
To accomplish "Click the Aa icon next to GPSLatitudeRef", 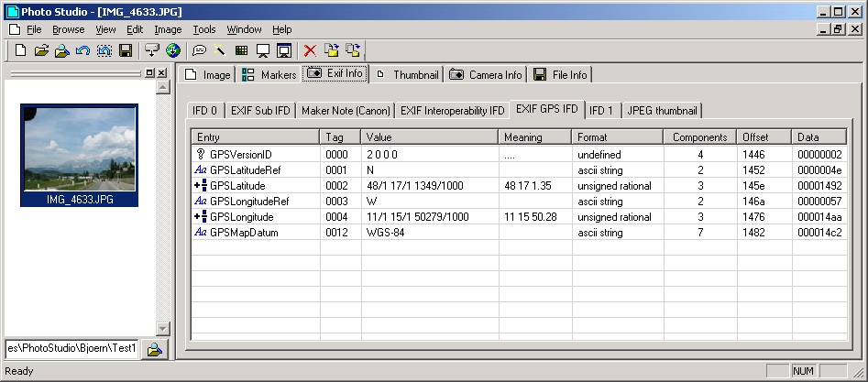I will [x=201, y=170].
